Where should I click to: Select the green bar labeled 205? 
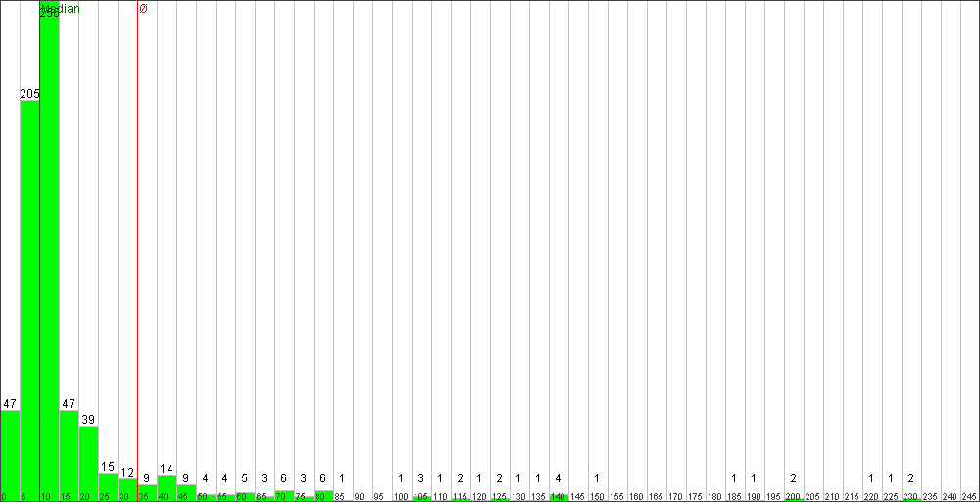30,301
